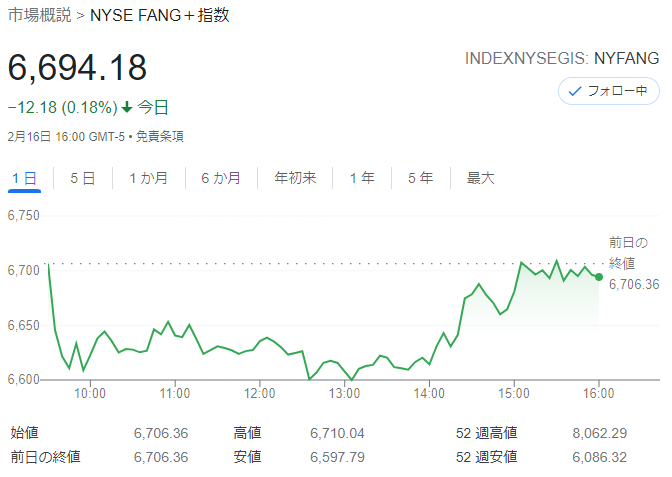Click the NYSE FANG+指数 title
This screenshot has height=477, width=672.
click(x=159, y=15)
